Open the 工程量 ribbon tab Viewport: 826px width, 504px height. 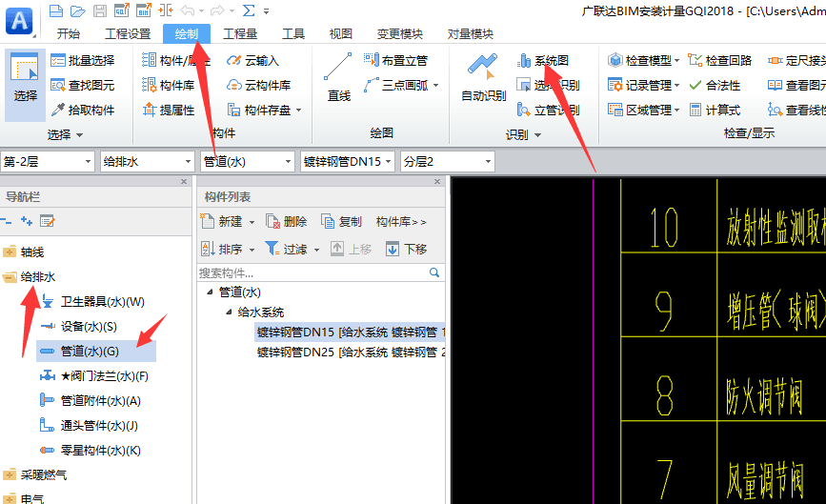(x=240, y=34)
